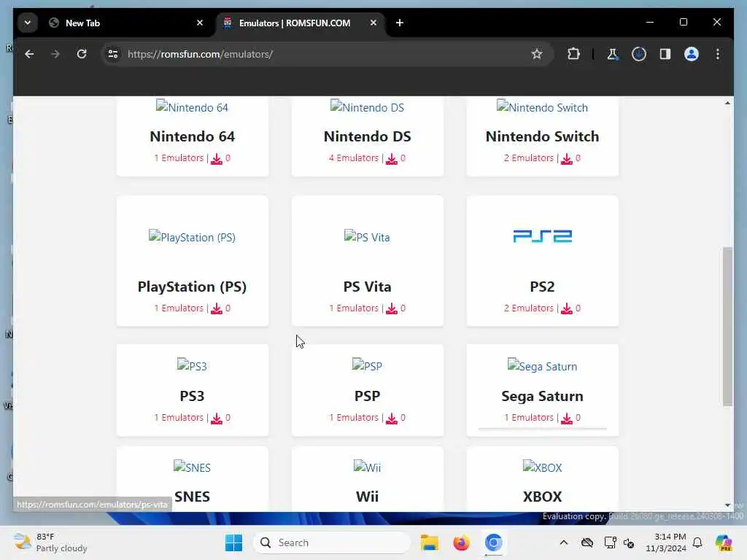This screenshot has width=747, height=560.
Task: Click the download icon under PlayStation (PS)
Action: pyautogui.click(x=217, y=308)
